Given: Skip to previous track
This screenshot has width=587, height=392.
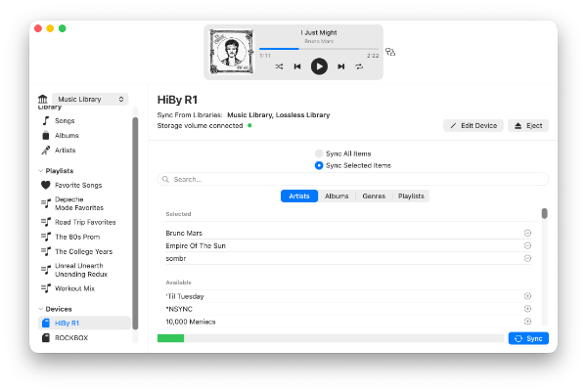Looking at the screenshot, I should [x=297, y=66].
